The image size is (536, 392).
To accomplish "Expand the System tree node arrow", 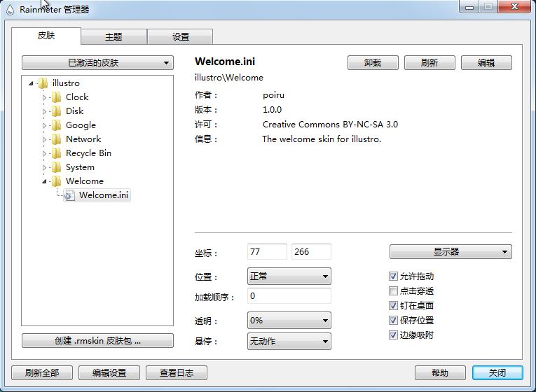I will click(x=44, y=167).
